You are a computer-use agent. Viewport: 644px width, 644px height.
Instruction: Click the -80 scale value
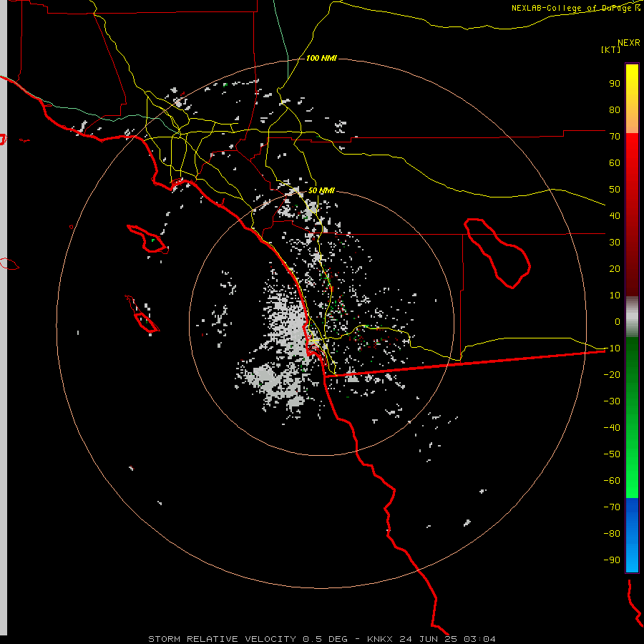612,534
